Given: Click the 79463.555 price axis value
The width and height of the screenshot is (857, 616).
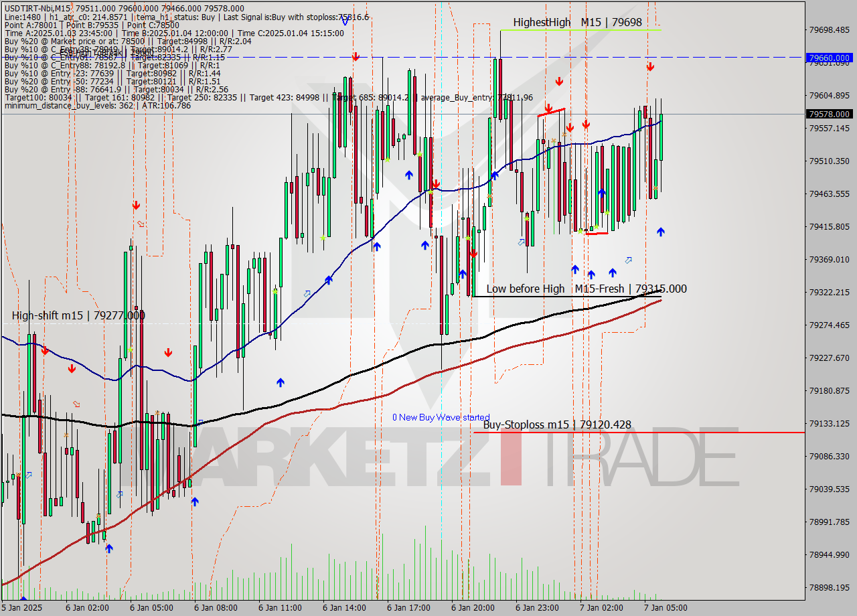Looking at the screenshot, I should click(830, 194).
